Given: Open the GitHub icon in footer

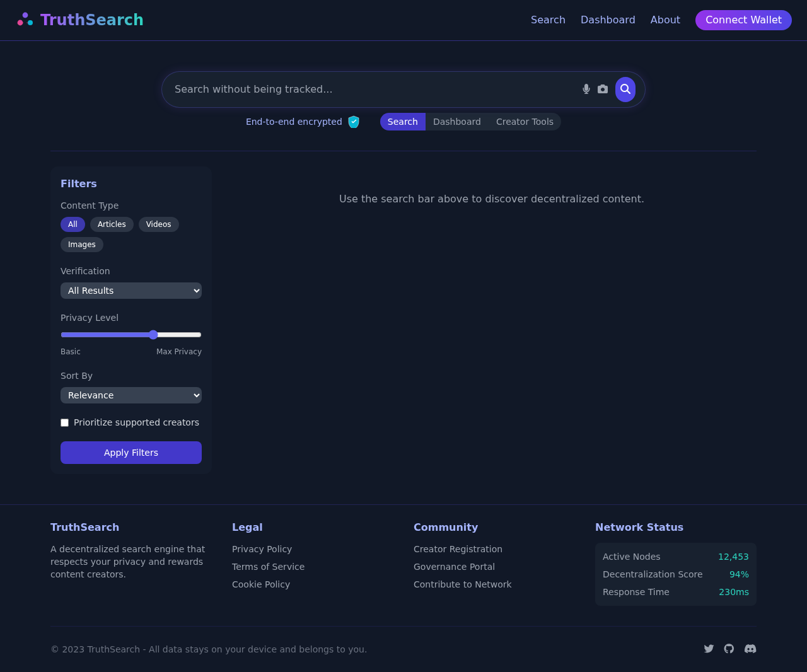Looking at the screenshot, I should point(729,649).
